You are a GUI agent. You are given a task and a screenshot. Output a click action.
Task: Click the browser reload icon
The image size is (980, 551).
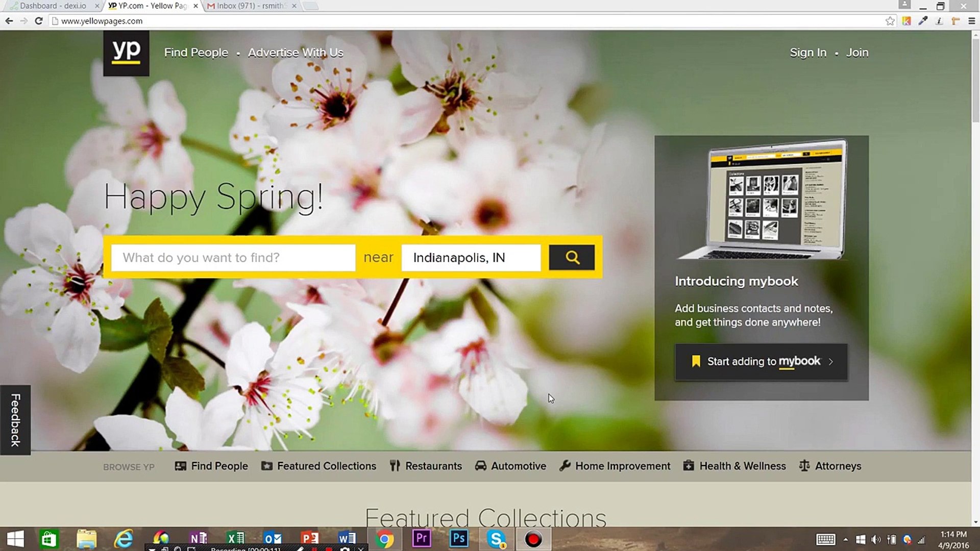pos(38,21)
